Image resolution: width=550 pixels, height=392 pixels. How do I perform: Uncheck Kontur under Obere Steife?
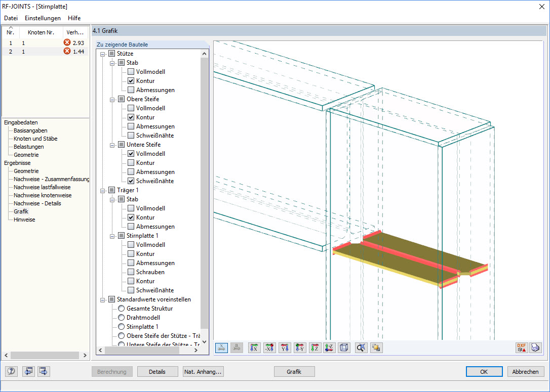click(x=131, y=117)
